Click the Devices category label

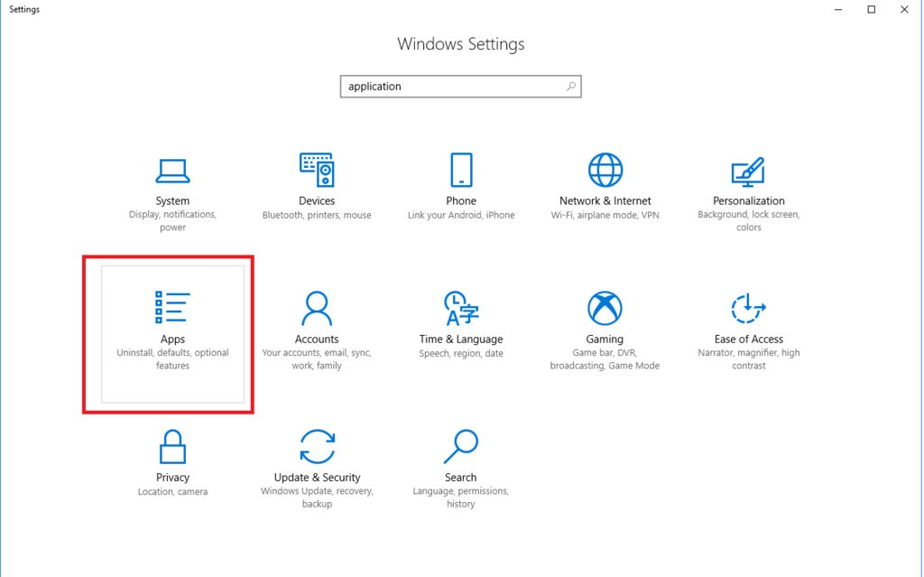[317, 201]
